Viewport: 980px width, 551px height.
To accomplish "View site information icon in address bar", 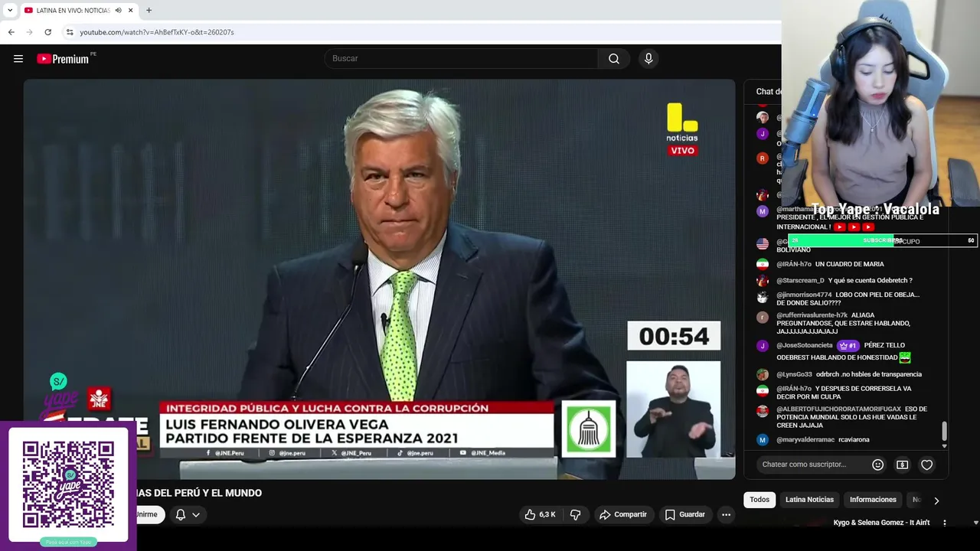I will click(x=69, y=32).
